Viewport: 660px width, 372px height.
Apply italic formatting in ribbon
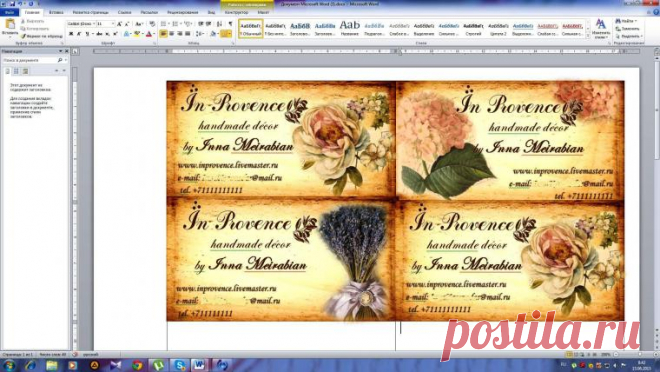coord(79,34)
